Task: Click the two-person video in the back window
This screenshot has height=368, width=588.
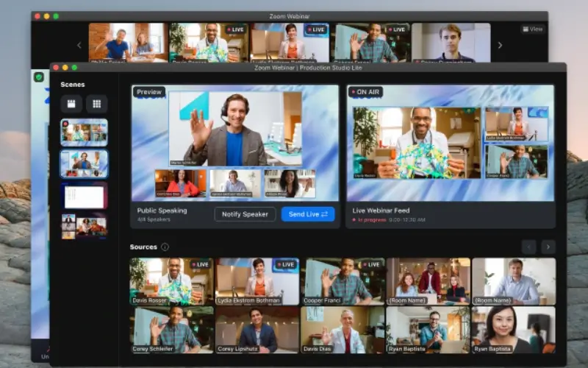Action: point(128,43)
